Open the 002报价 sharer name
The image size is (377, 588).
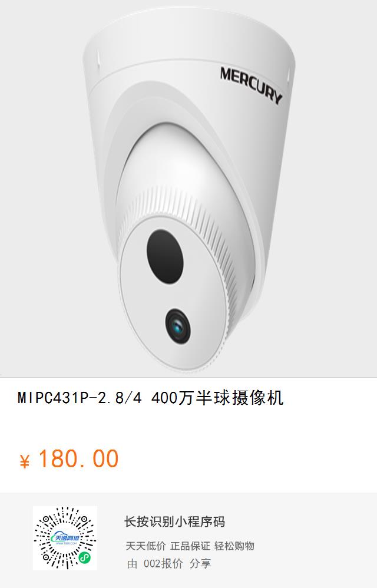coord(163,564)
